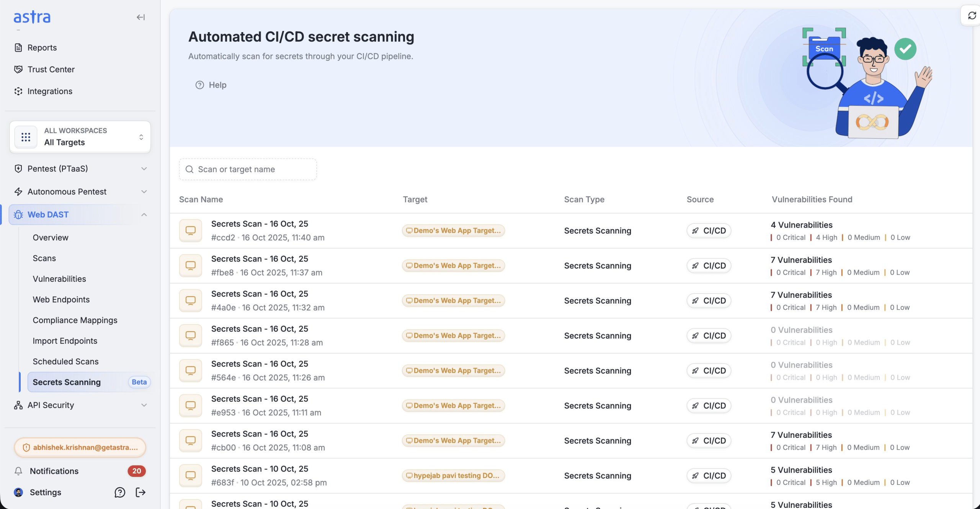This screenshot has width=980, height=509.
Task: Click the Source column header
Action: pyautogui.click(x=700, y=199)
